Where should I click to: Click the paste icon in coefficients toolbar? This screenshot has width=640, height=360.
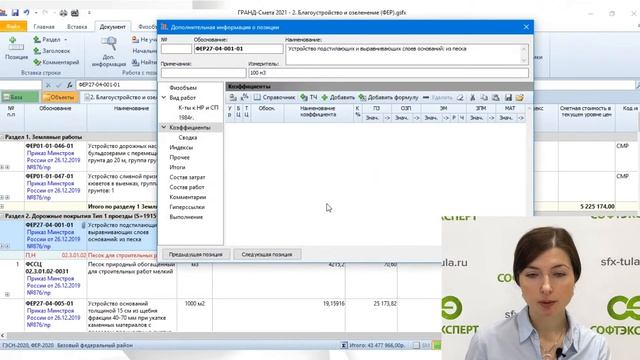point(496,98)
